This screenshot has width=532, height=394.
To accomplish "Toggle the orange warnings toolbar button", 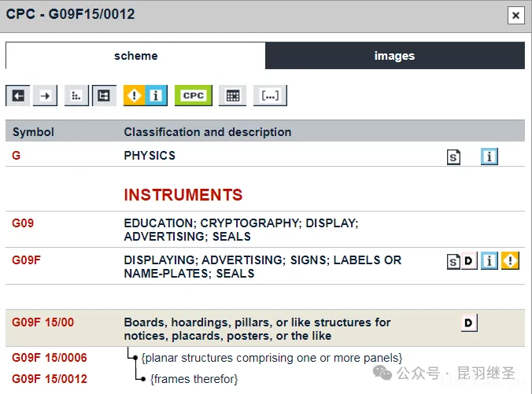I will [x=135, y=95].
